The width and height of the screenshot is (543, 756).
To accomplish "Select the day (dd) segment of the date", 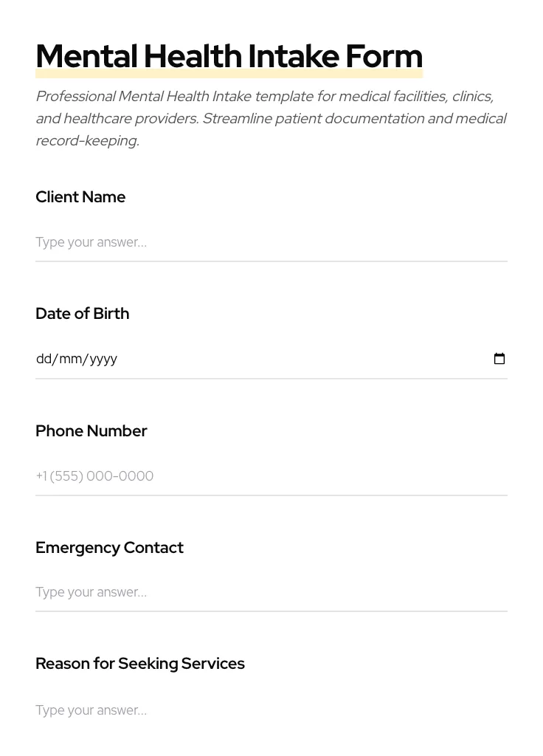I will (44, 359).
